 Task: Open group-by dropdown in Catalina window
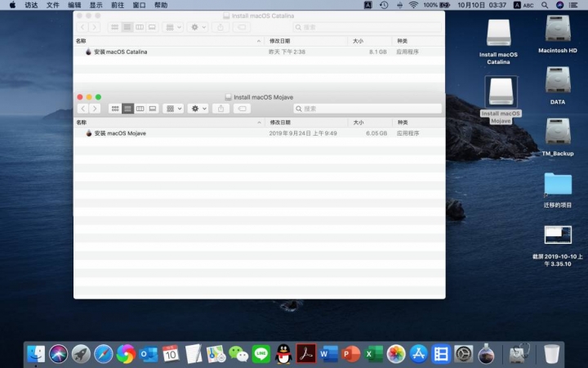click(x=173, y=27)
